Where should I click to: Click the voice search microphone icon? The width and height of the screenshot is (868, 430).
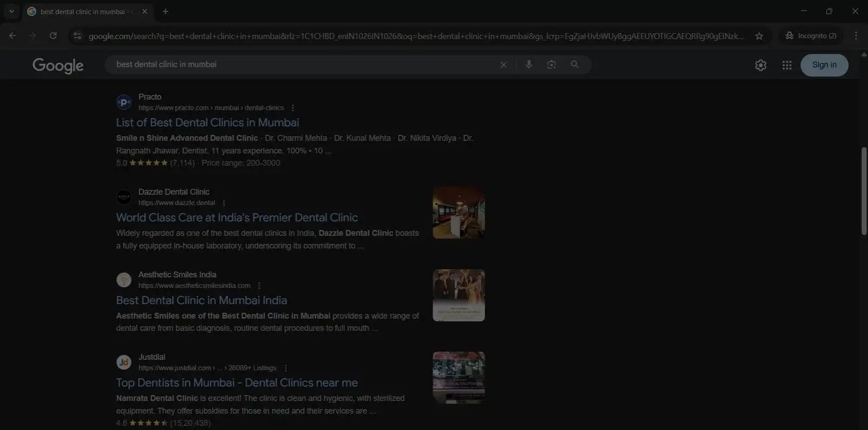pos(529,65)
